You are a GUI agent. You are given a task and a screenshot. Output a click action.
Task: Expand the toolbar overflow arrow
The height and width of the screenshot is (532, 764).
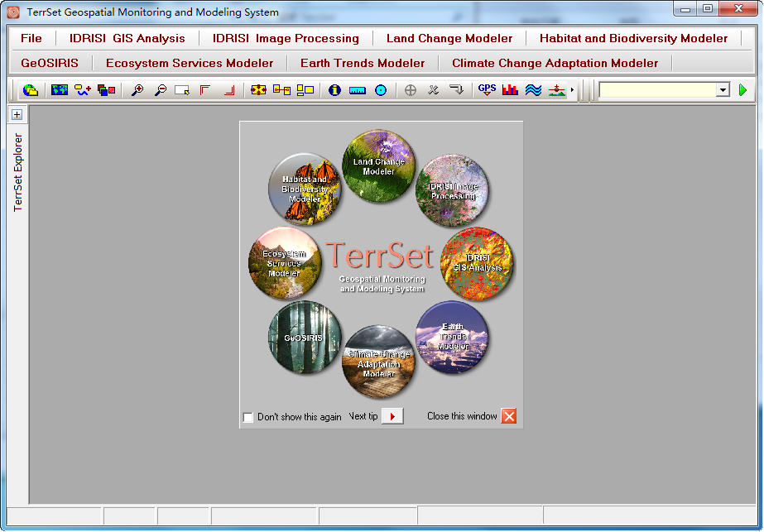coord(573,90)
